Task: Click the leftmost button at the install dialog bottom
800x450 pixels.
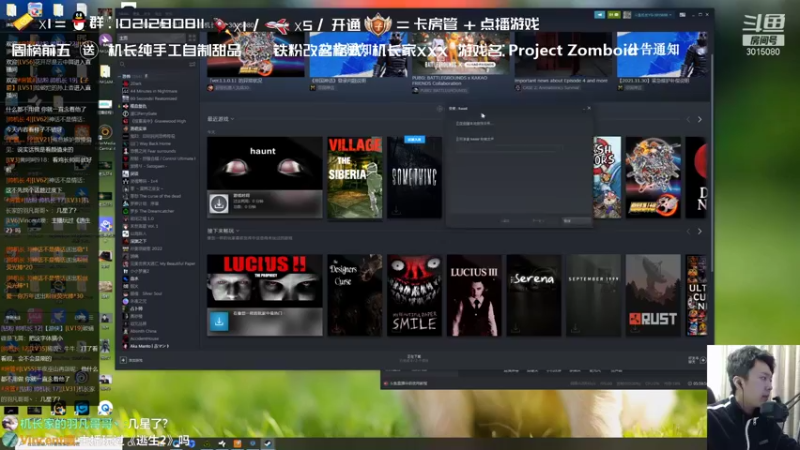Action: pos(505,221)
